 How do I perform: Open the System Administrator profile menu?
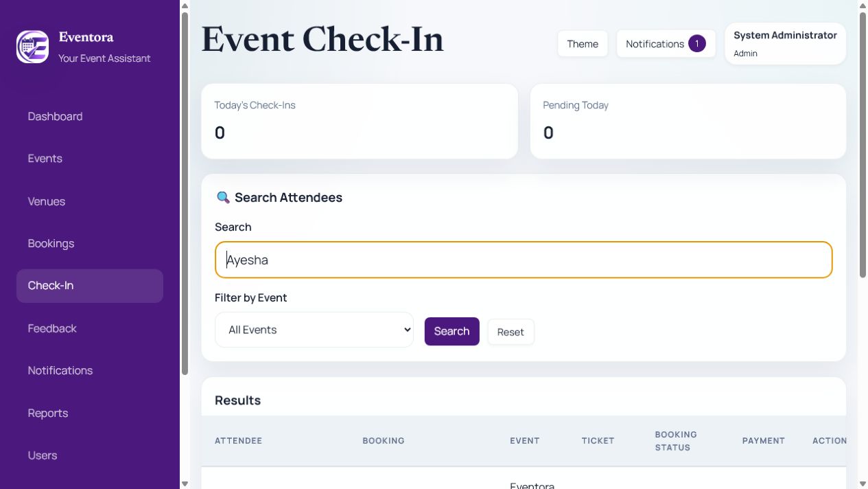[785, 43]
